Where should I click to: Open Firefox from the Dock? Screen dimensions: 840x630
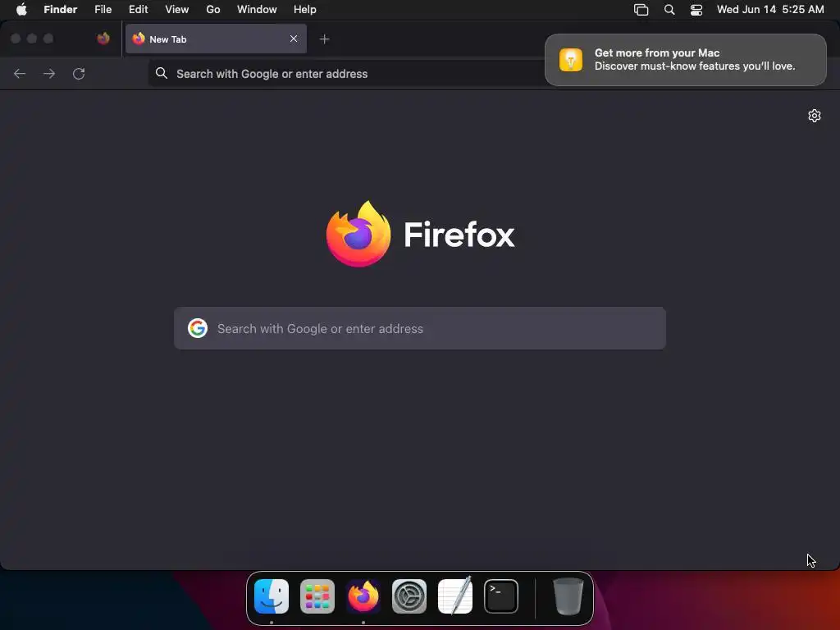pyautogui.click(x=363, y=596)
